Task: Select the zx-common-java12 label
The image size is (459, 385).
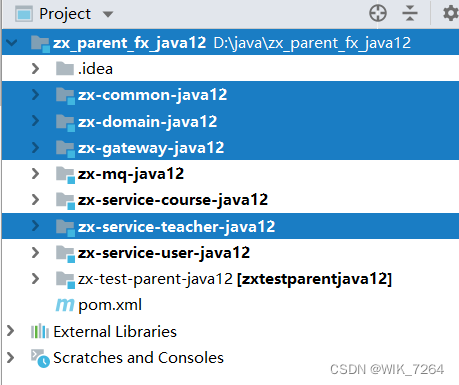Action: click(153, 95)
